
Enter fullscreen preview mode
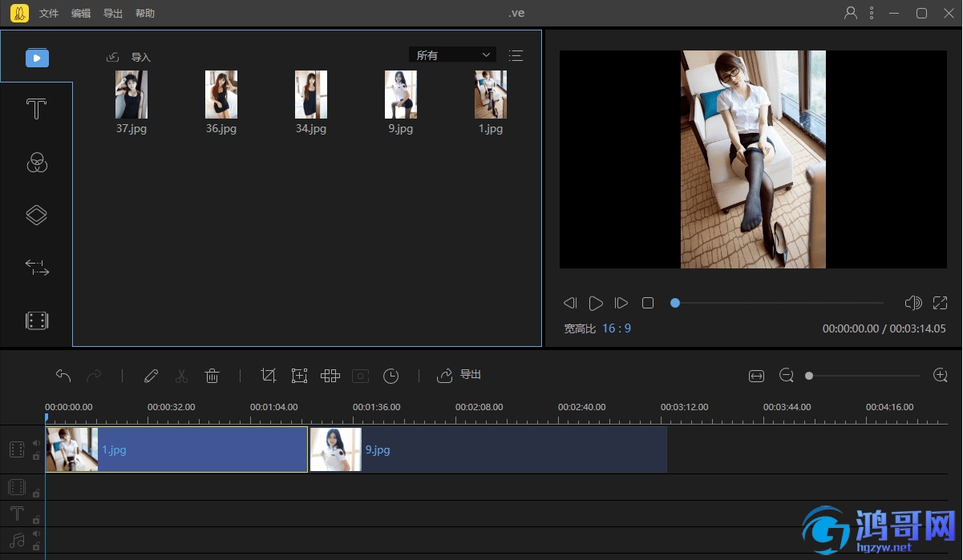[x=941, y=303]
